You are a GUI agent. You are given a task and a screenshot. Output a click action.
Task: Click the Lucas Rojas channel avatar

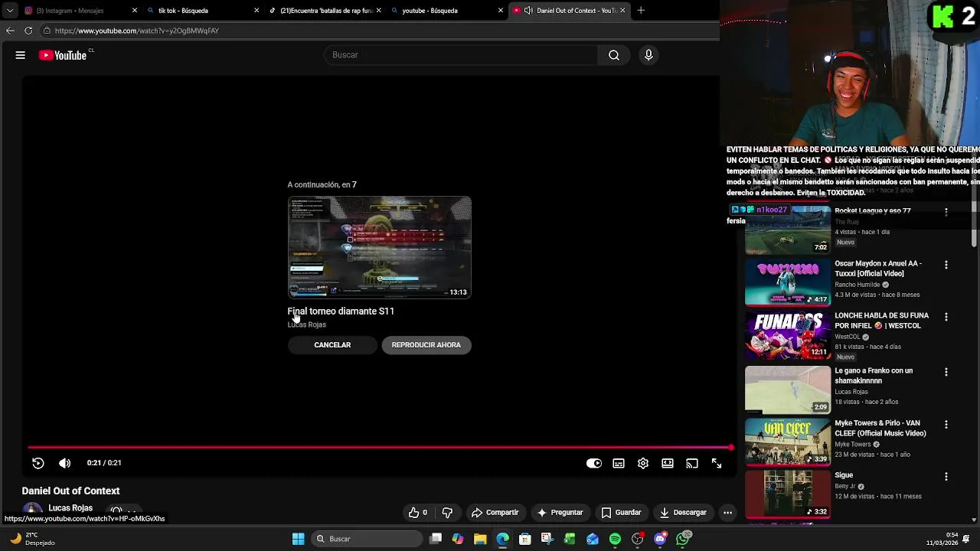32,510
